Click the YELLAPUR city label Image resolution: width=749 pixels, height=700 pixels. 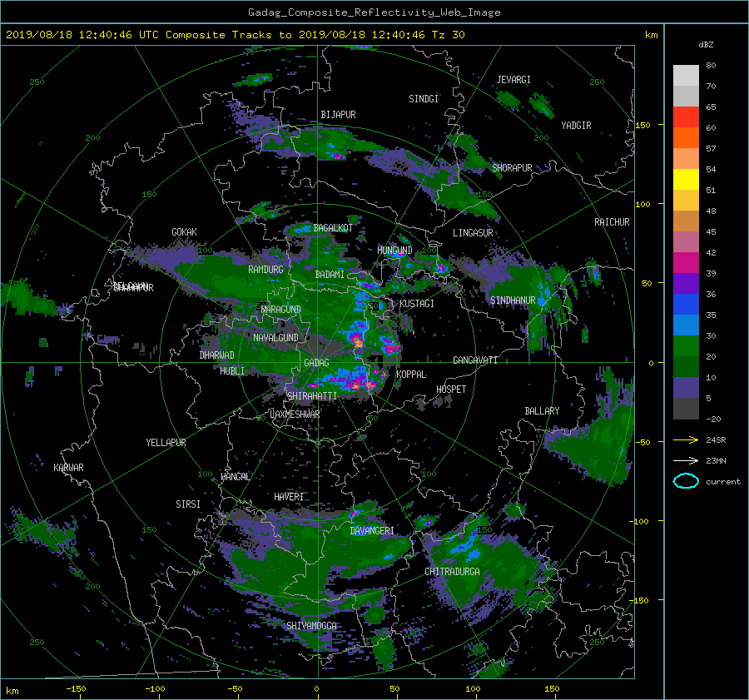coord(166,443)
